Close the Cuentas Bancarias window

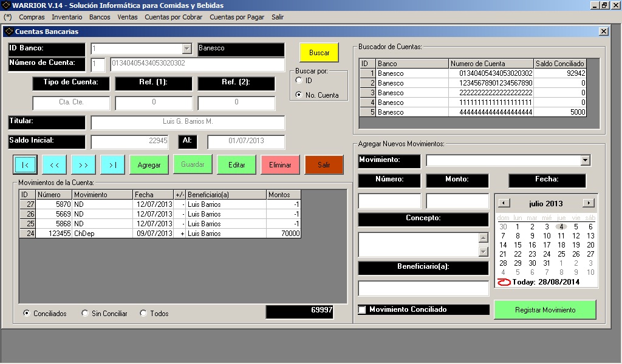(603, 31)
